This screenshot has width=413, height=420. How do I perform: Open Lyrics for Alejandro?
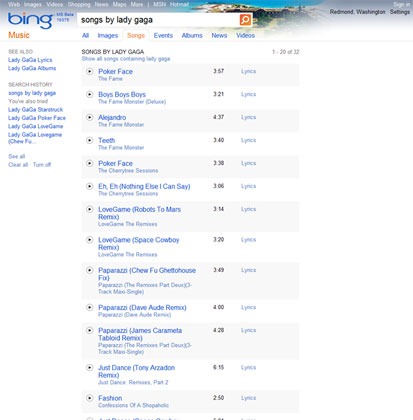(x=248, y=117)
